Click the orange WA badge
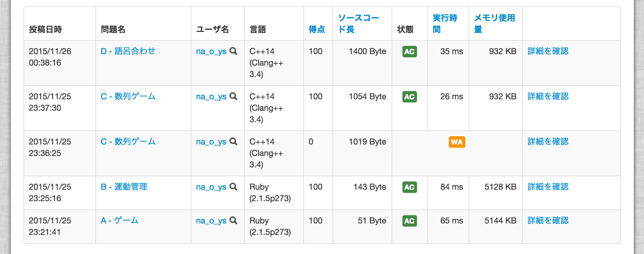Image resolution: width=644 pixels, height=254 pixels. pos(457,143)
